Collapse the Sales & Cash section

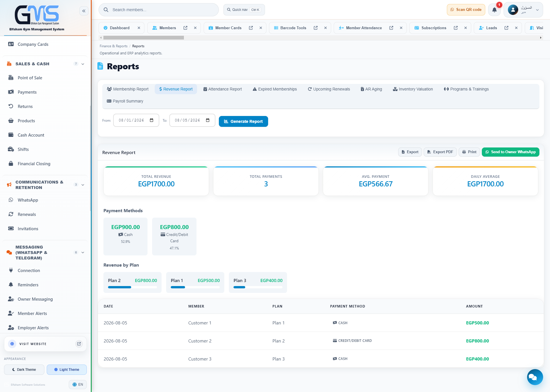pyautogui.click(x=83, y=64)
